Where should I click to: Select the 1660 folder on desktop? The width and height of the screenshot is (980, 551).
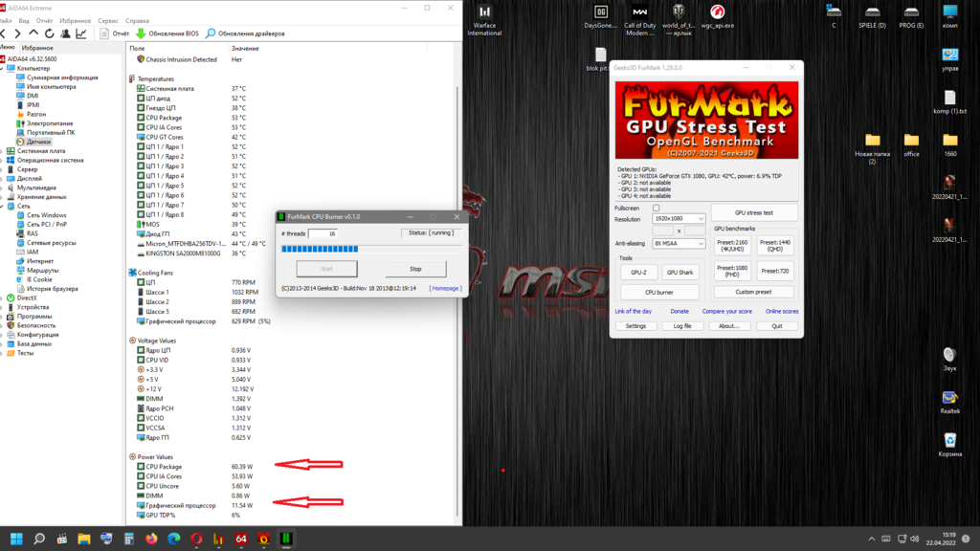tap(950, 145)
